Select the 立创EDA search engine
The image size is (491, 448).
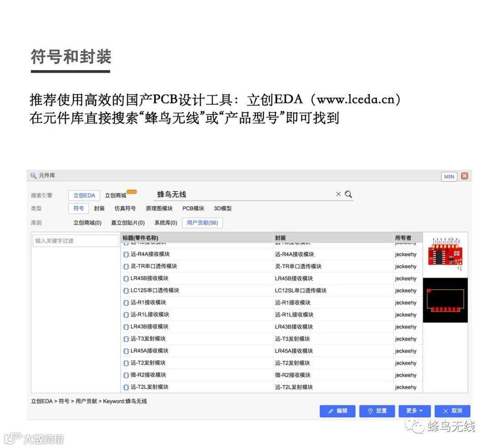coord(84,196)
